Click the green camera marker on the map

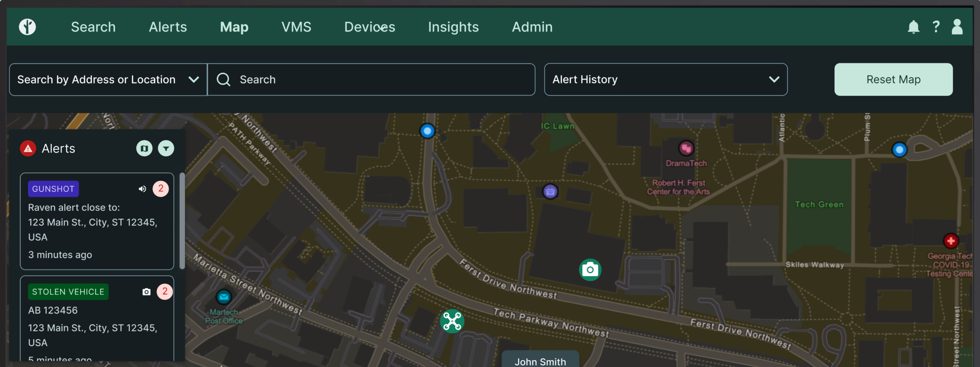tap(590, 270)
